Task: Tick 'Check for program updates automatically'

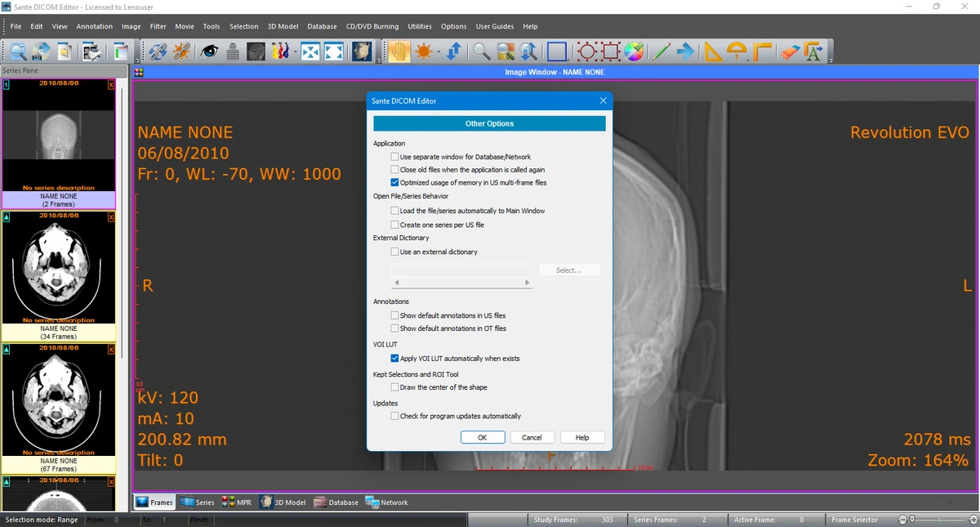Action: (395, 416)
